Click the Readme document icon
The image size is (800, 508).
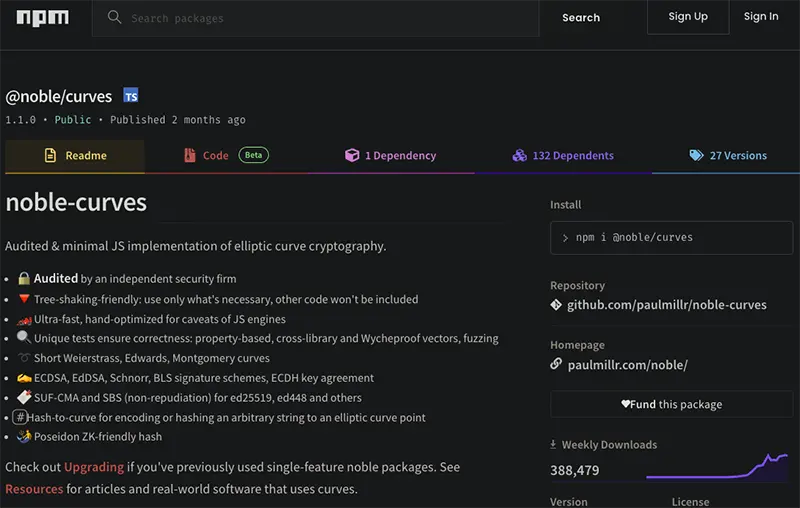[x=50, y=155]
